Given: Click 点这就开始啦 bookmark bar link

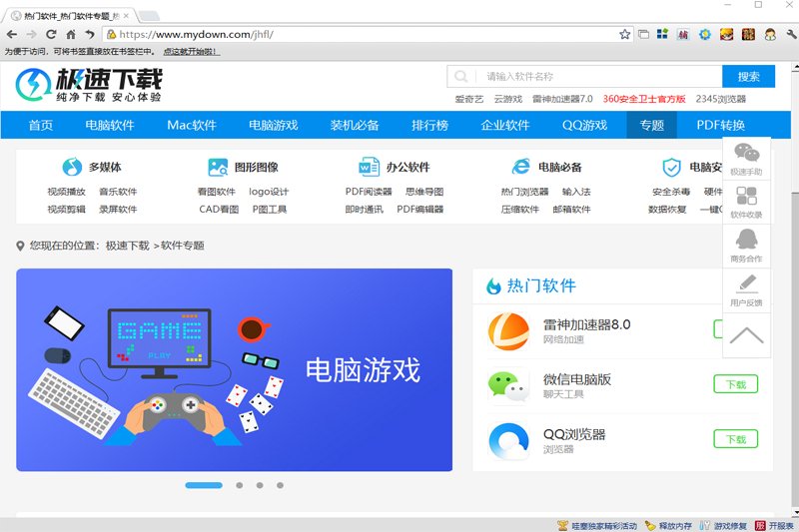Looking at the screenshot, I should coord(192,52).
